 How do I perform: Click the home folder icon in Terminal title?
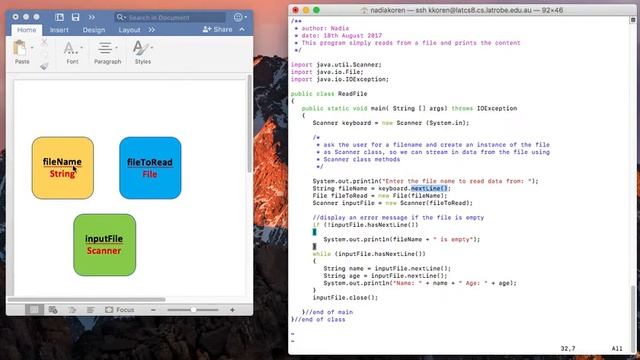pos(364,10)
